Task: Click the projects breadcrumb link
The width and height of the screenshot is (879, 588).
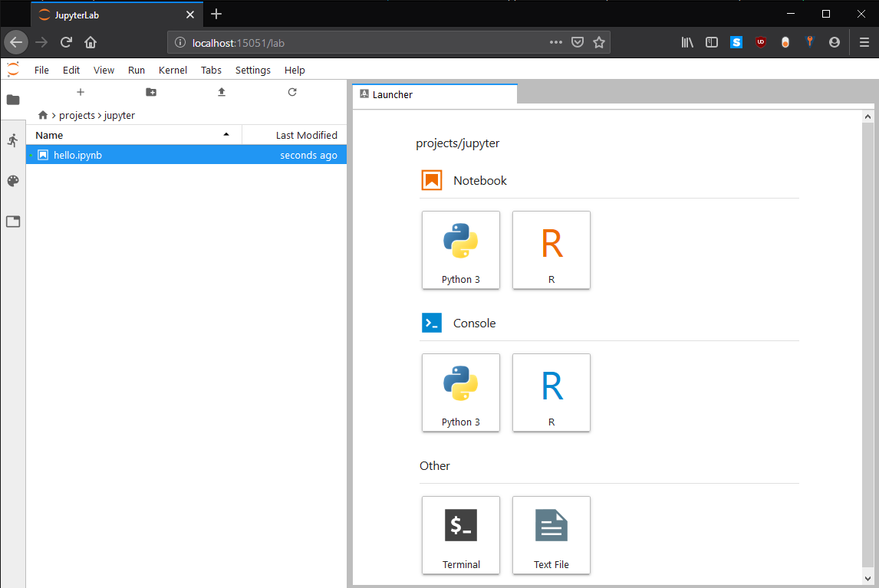Action: tap(77, 115)
